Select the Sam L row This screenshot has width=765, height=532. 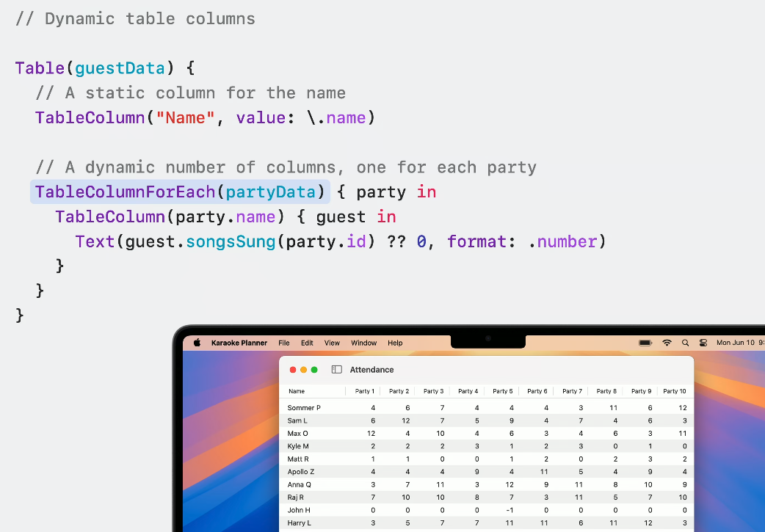487,420
